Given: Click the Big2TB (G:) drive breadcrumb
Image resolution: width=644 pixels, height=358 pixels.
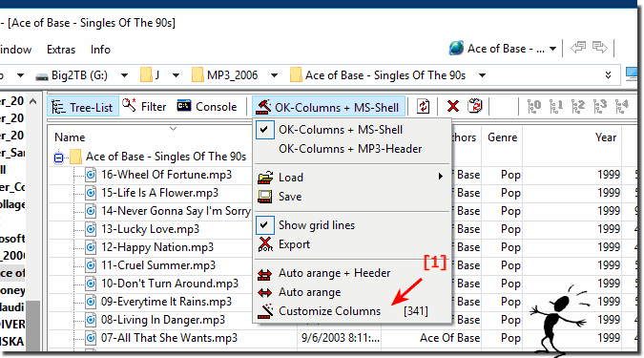Looking at the screenshot, I should 72,75.
